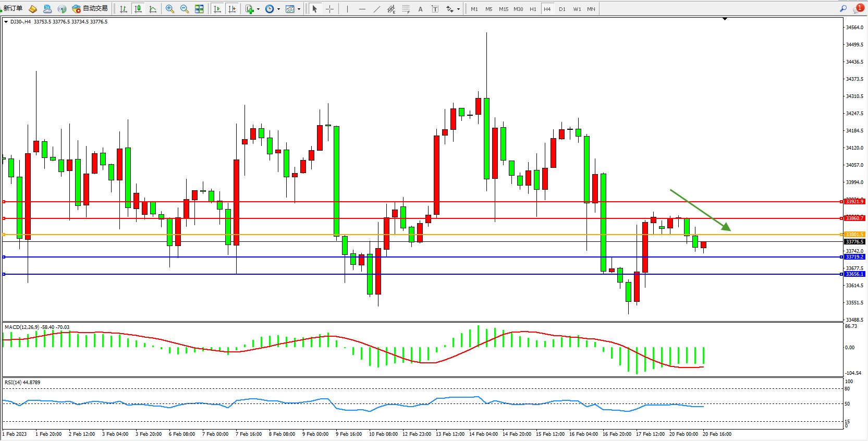The height and width of the screenshot is (441, 868).
Task: Open the templates dropdown arrow
Action: pos(299,9)
